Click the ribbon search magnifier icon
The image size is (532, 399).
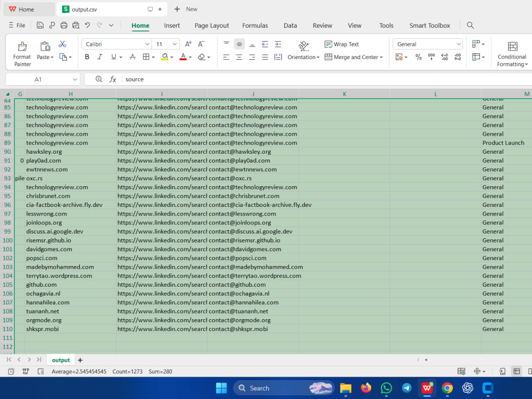pos(470,25)
